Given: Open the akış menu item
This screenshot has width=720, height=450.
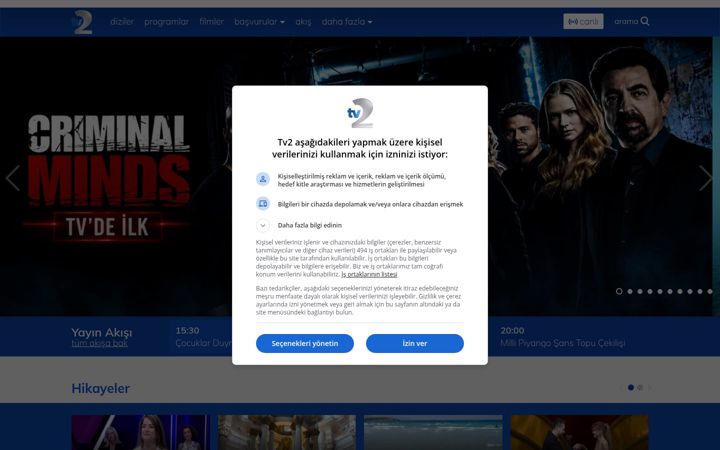Looking at the screenshot, I should pos(303,22).
